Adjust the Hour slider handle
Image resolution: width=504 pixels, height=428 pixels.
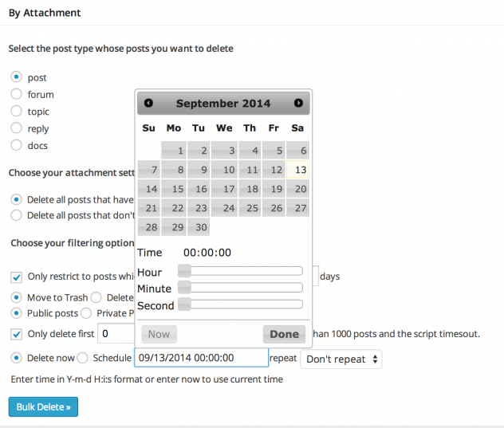coord(184,271)
